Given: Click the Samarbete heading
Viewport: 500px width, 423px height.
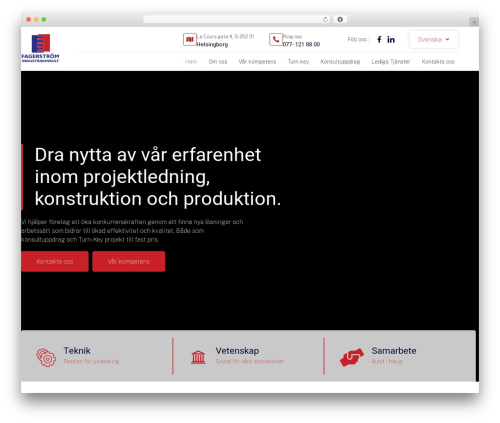Looking at the screenshot, I should click(394, 351).
